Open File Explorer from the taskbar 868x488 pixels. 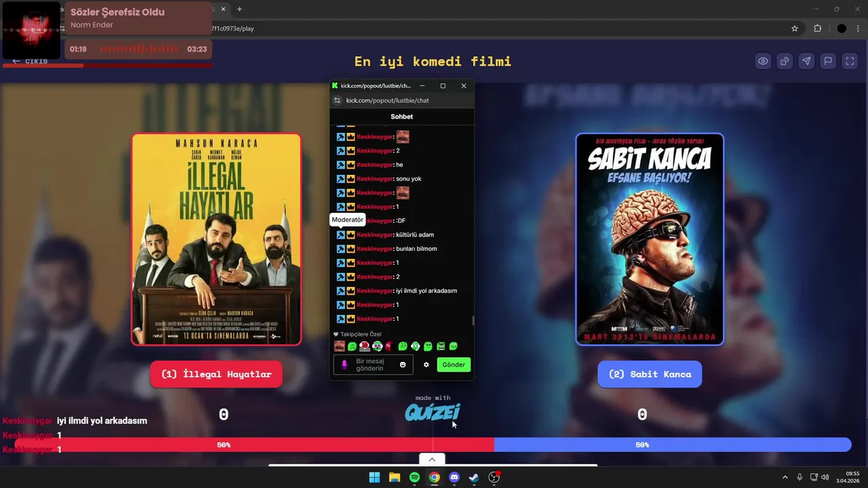(394, 477)
